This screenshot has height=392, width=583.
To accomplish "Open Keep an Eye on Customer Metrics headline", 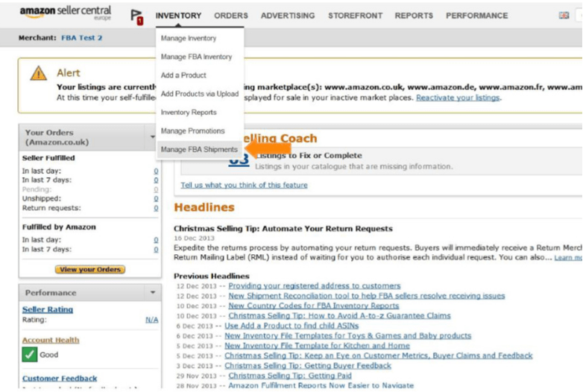I will (x=379, y=356).
